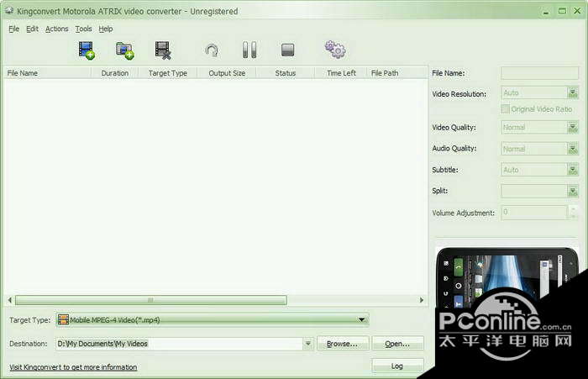Click the Target Type column header
Viewport: 588px width, 379px height.
[x=168, y=73]
